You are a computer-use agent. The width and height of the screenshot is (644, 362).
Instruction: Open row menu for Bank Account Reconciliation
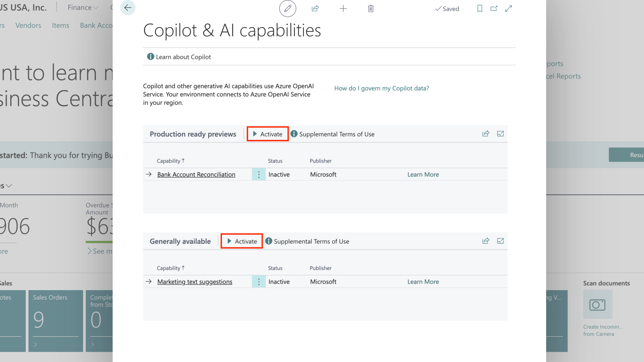point(259,174)
